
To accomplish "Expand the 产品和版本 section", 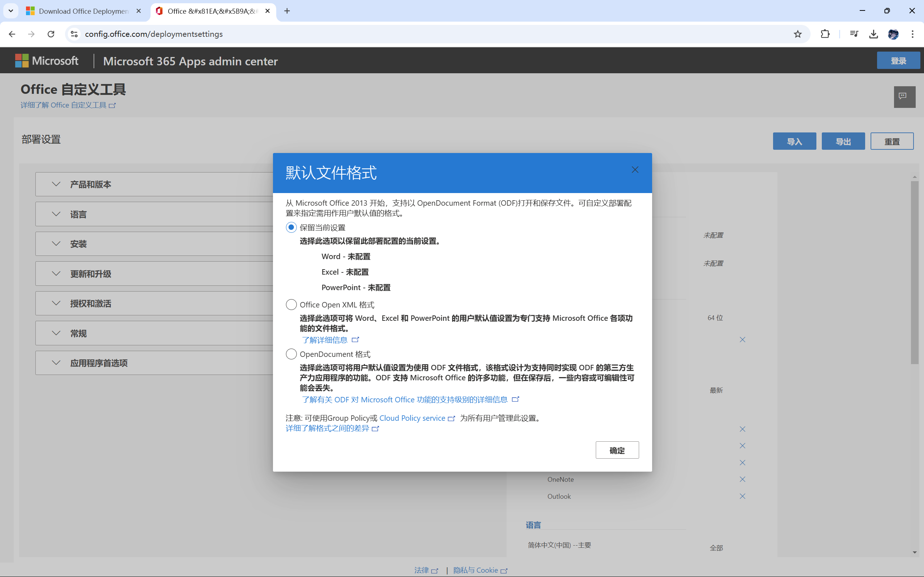I will point(154,184).
